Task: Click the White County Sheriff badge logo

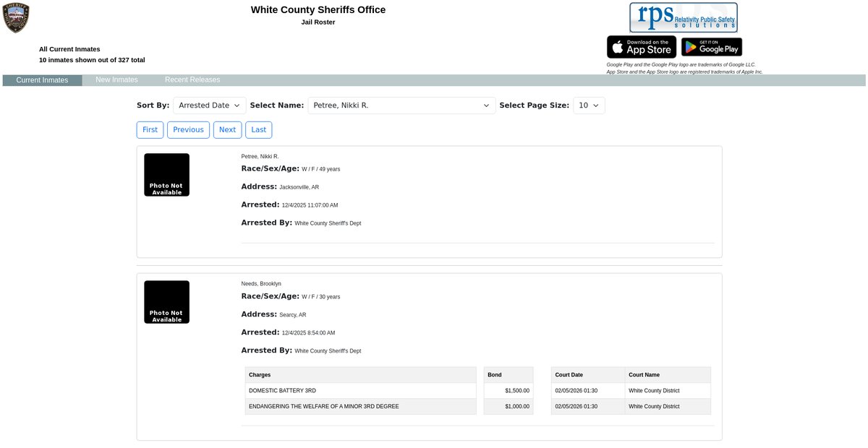Action: (16, 17)
